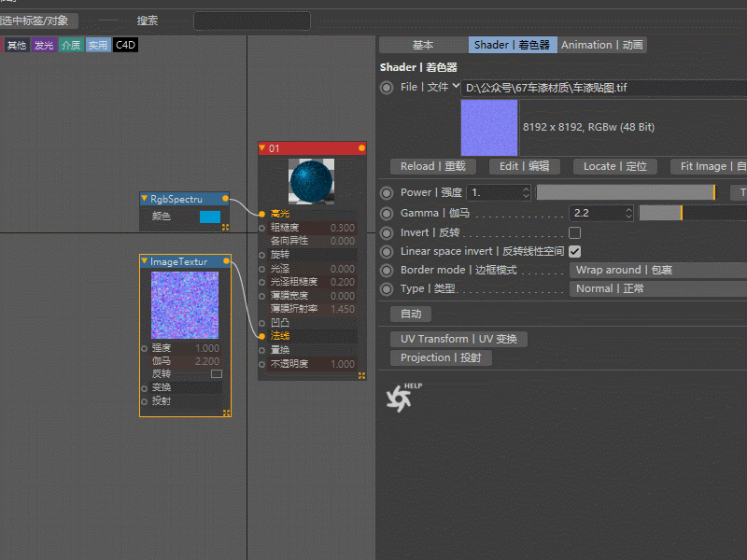Click the 自动 button

(x=411, y=314)
